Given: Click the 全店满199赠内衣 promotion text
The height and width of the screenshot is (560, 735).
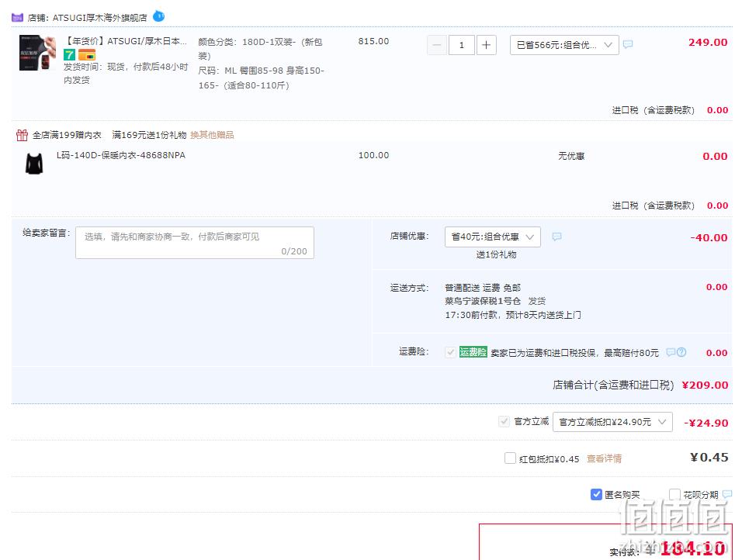Looking at the screenshot, I should click(67, 135).
